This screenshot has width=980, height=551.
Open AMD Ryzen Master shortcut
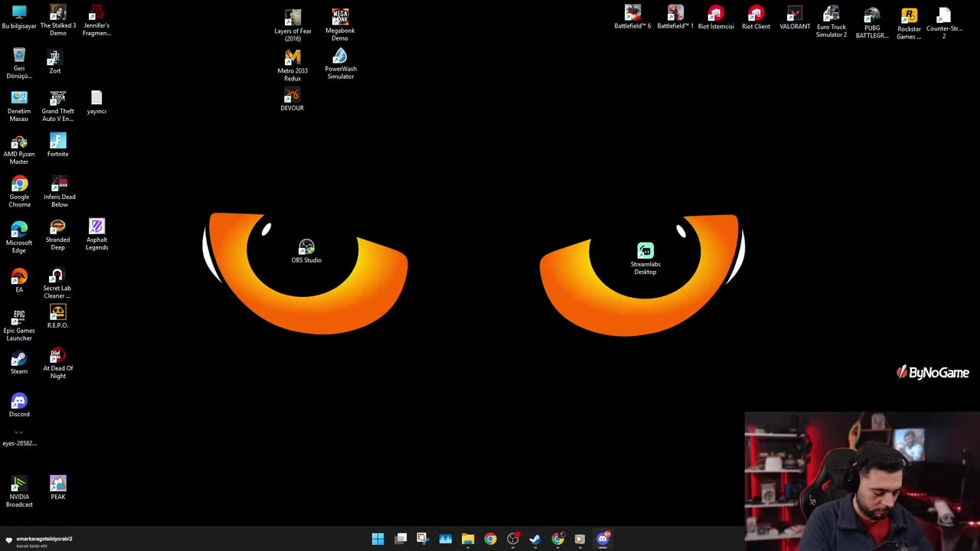pyautogui.click(x=19, y=150)
